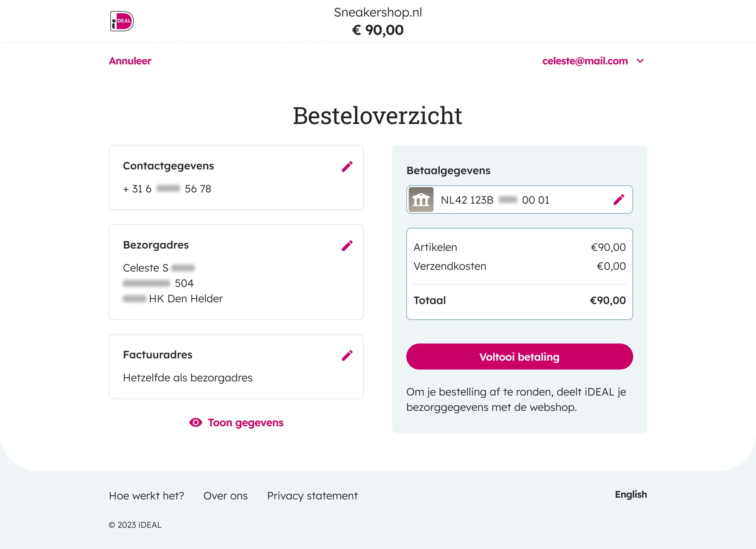Image resolution: width=756 pixels, height=549 pixels.
Task: Click the Bezorgadres card with Den Helder
Action: pyautogui.click(x=236, y=272)
